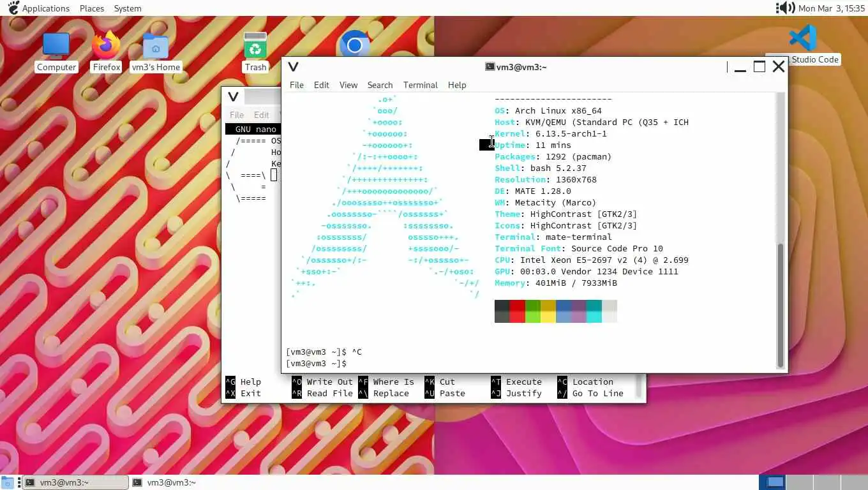
Task: Click the 'Terminal: mate-terminal' line
Action: (x=553, y=237)
